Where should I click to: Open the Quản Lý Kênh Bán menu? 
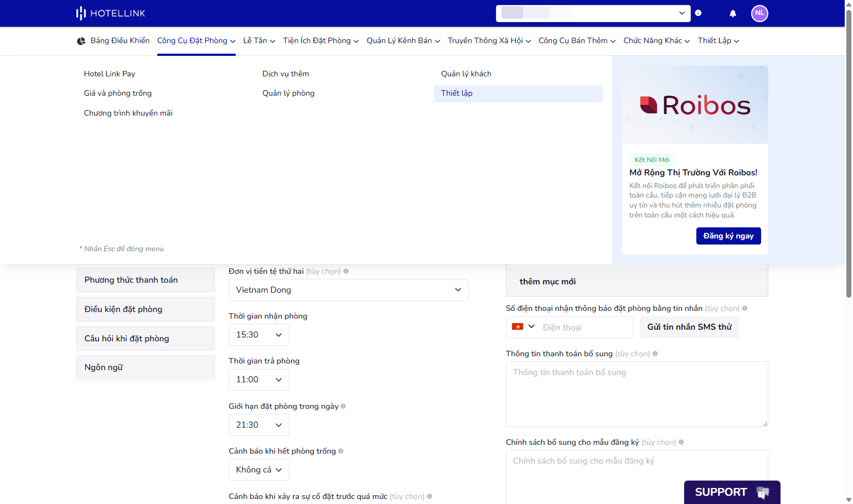pyautogui.click(x=403, y=40)
